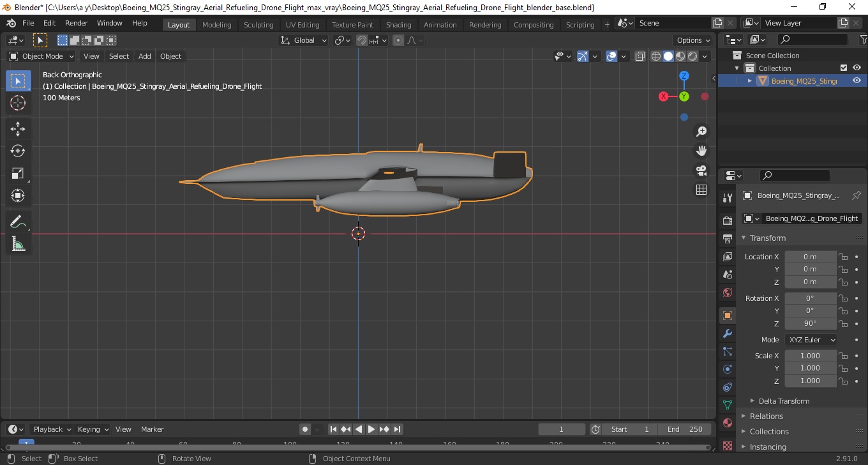The width and height of the screenshot is (868, 465).
Task: Open the Render properties tab
Action: pos(727,220)
